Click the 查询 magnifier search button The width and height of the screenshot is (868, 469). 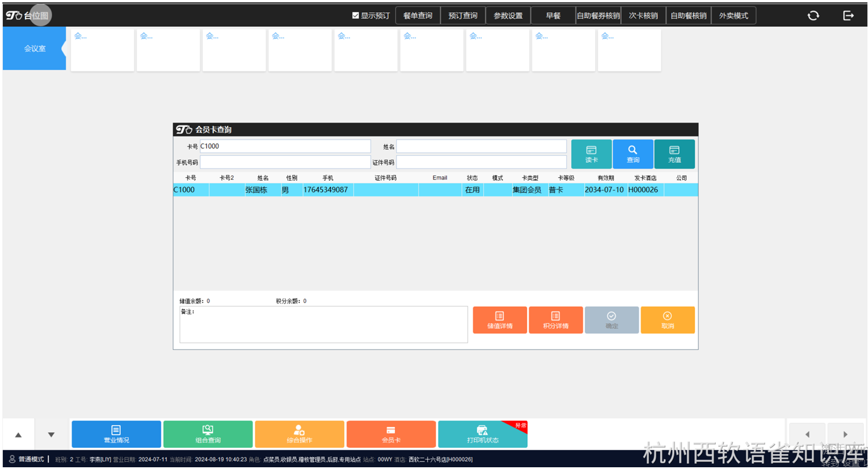tap(633, 154)
